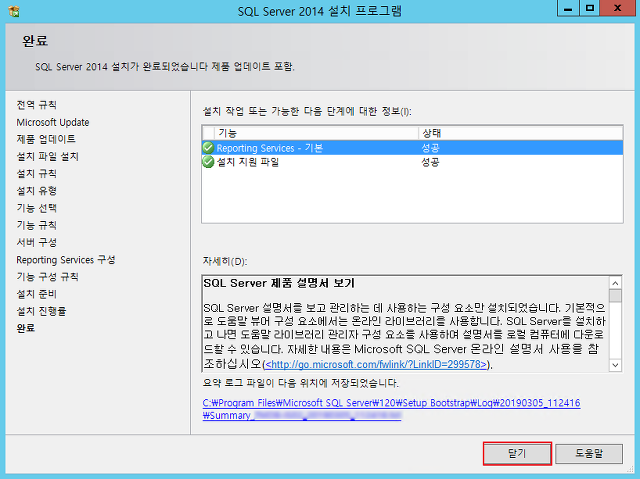This screenshot has width=640, height=479.
Task: Select the 설치 유형 step
Action: tap(36, 191)
